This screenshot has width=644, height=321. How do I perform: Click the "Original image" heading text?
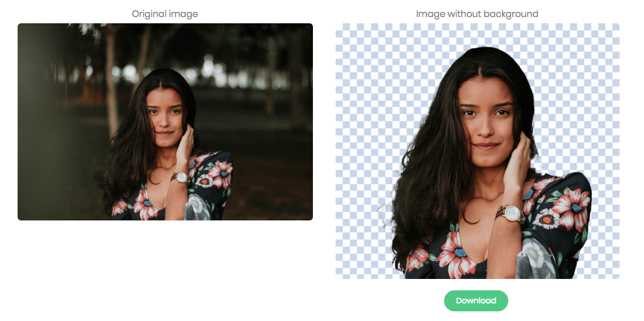tap(165, 14)
